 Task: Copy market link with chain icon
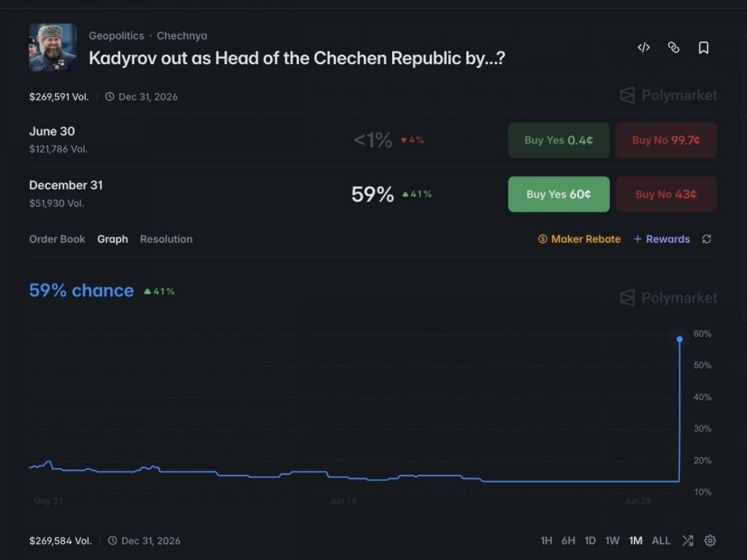[x=674, y=47]
